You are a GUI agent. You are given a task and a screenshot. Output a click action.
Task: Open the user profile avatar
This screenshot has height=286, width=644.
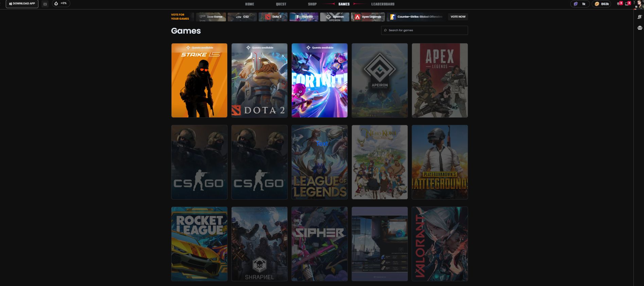point(639,4)
